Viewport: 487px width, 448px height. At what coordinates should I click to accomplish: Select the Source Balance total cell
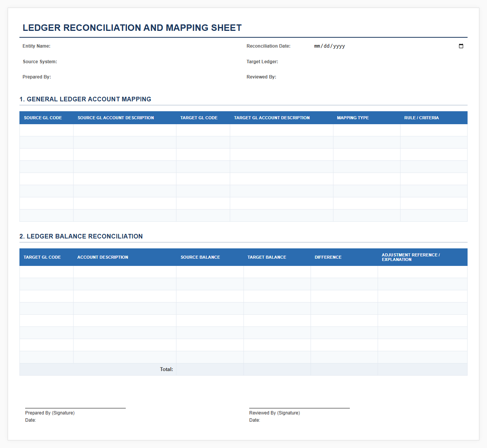coord(210,370)
